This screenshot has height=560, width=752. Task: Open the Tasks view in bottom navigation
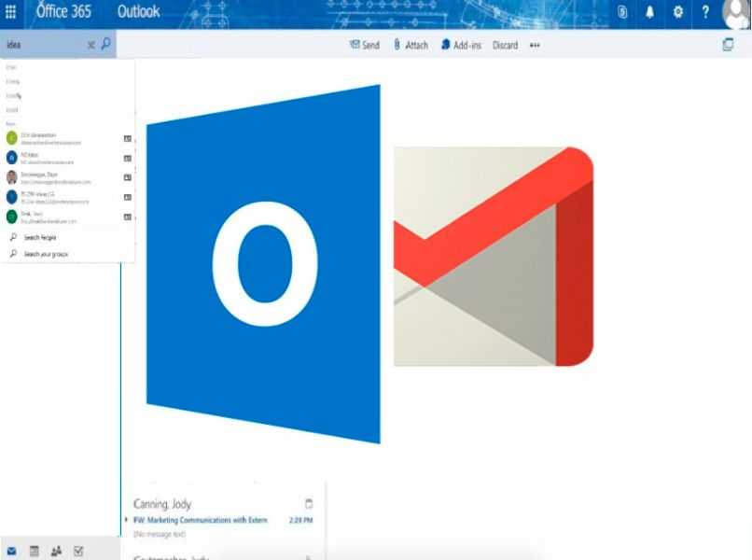click(79, 551)
